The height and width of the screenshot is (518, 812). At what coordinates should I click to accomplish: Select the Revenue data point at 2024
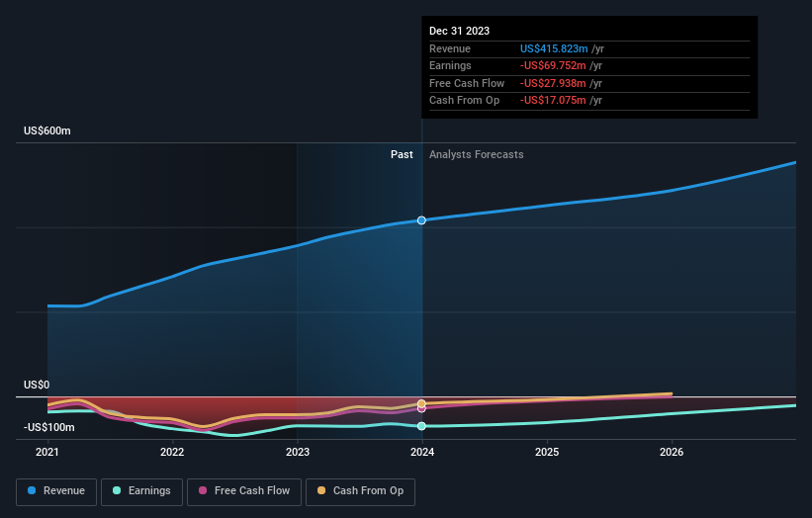coord(421,220)
